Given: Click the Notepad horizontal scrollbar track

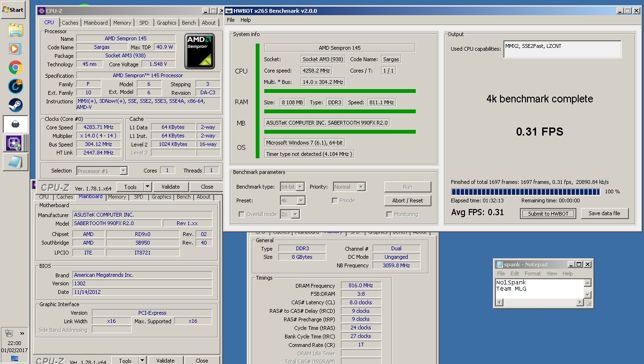Looking at the screenshot, I should [539, 302].
